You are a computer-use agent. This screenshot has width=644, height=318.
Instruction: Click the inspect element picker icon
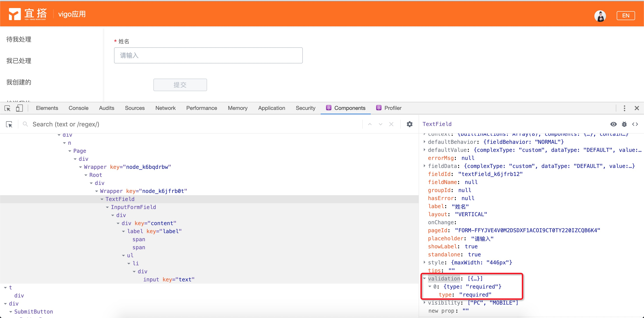(8, 108)
